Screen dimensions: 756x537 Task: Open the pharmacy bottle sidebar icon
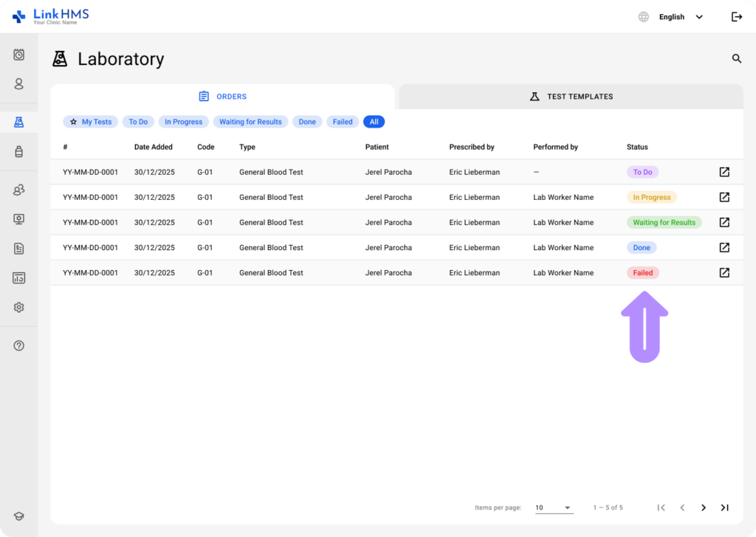point(19,152)
